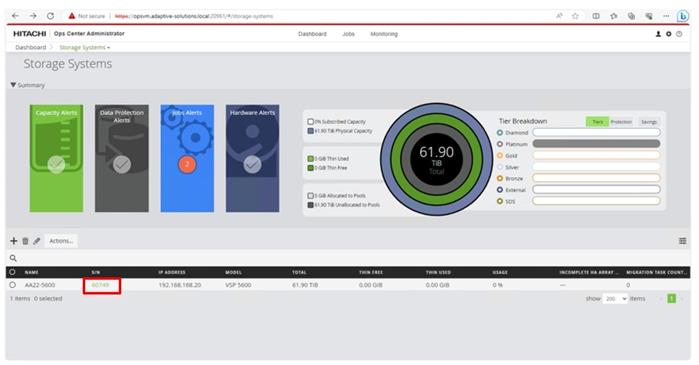Toggle Subscribed Capacity legend checkbox
The width and height of the screenshot is (699, 365).
pyautogui.click(x=311, y=122)
